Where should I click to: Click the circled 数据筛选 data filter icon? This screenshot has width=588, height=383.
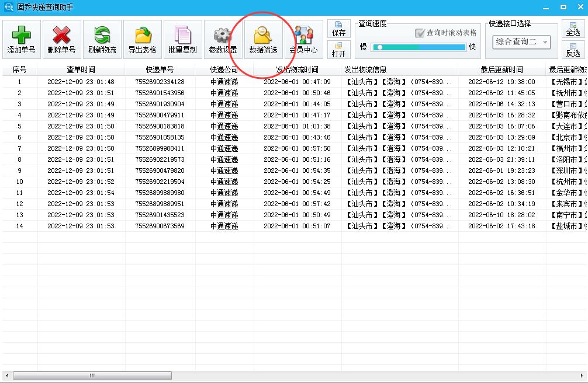click(262, 39)
